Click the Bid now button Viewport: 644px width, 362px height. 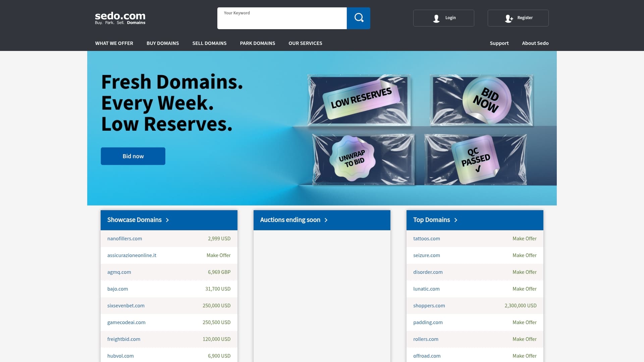coord(133,156)
